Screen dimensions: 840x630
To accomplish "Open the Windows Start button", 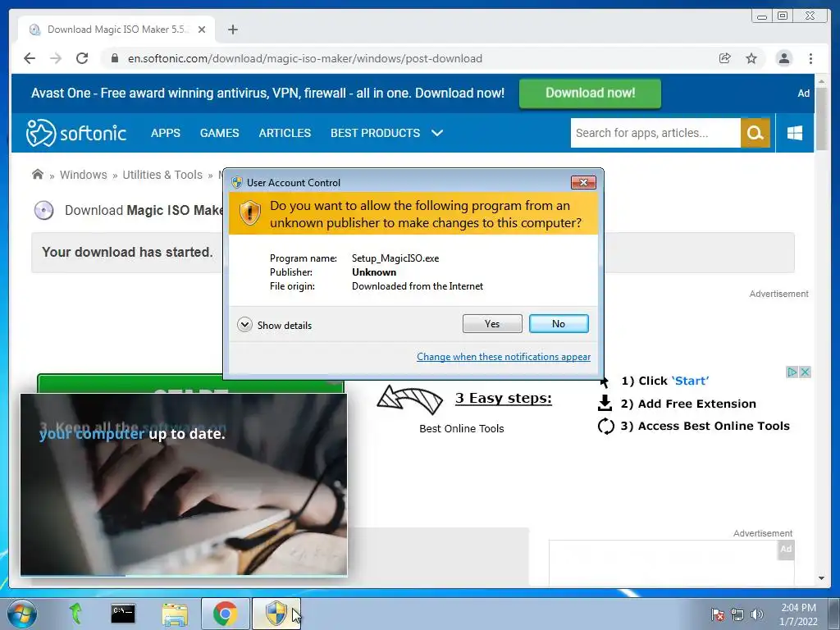I will (x=22, y=614).
